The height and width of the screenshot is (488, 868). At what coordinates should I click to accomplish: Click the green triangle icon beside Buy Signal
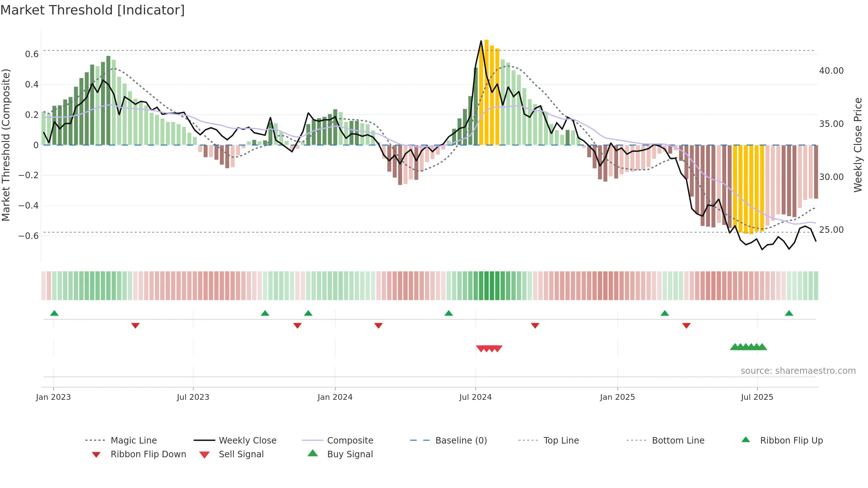(313, 453)
